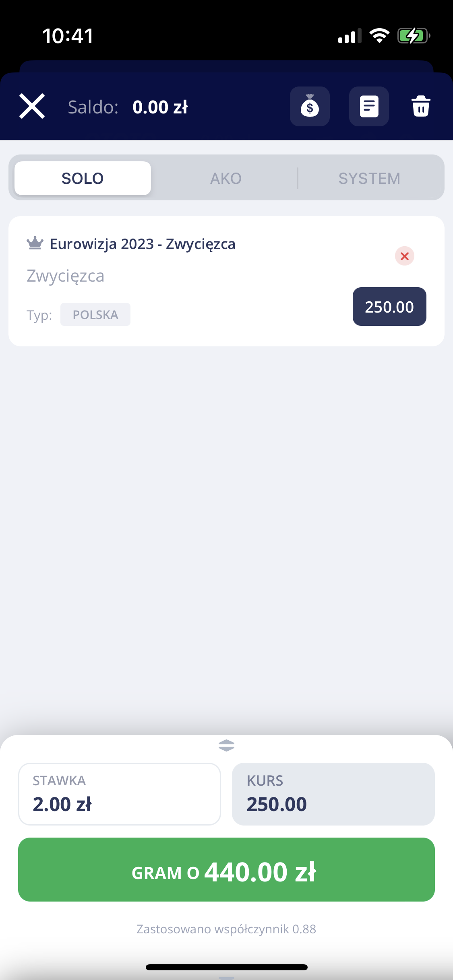Open deposit via money bag icon

click(310, 107)
